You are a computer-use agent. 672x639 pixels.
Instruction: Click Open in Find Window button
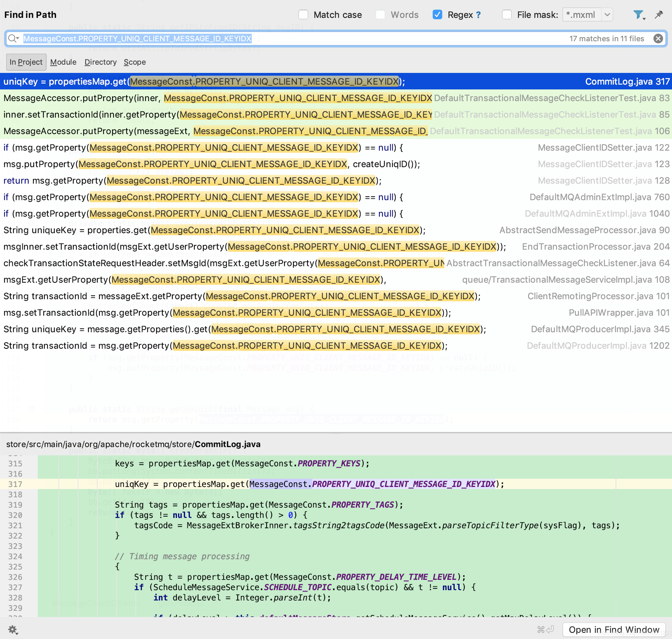coord(614,630)
